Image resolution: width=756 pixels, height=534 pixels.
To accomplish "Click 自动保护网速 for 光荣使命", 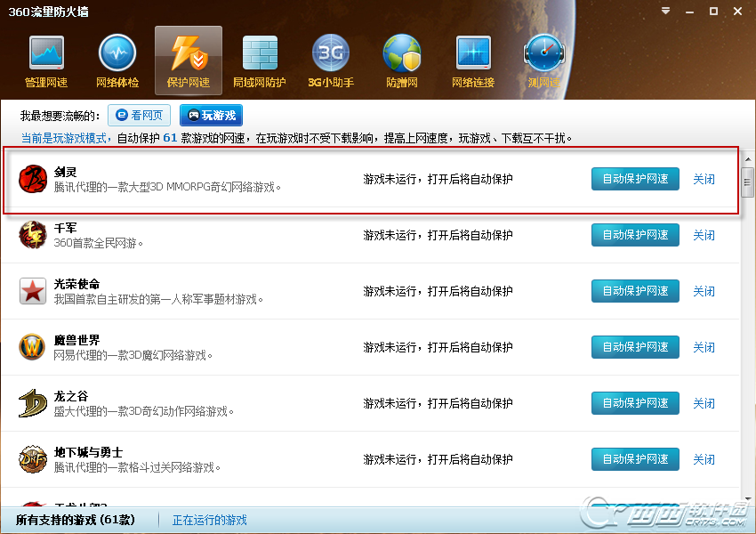I will tap(635, 291).
